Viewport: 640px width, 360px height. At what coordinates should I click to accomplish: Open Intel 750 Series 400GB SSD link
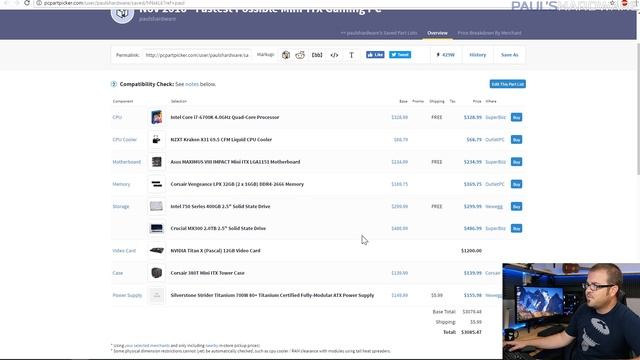coord(220,207)
